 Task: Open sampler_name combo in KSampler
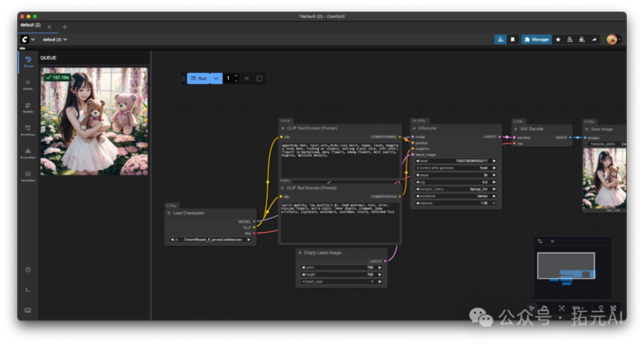[x=456, y=189]
